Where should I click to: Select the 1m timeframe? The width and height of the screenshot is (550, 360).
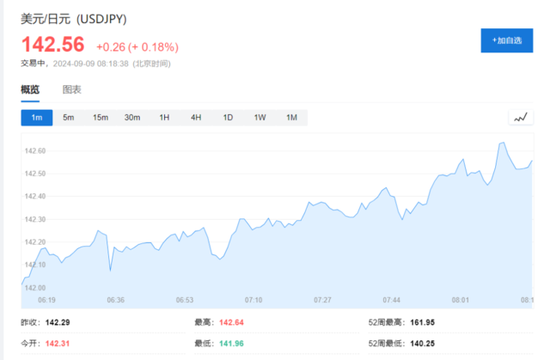(37, 118)
